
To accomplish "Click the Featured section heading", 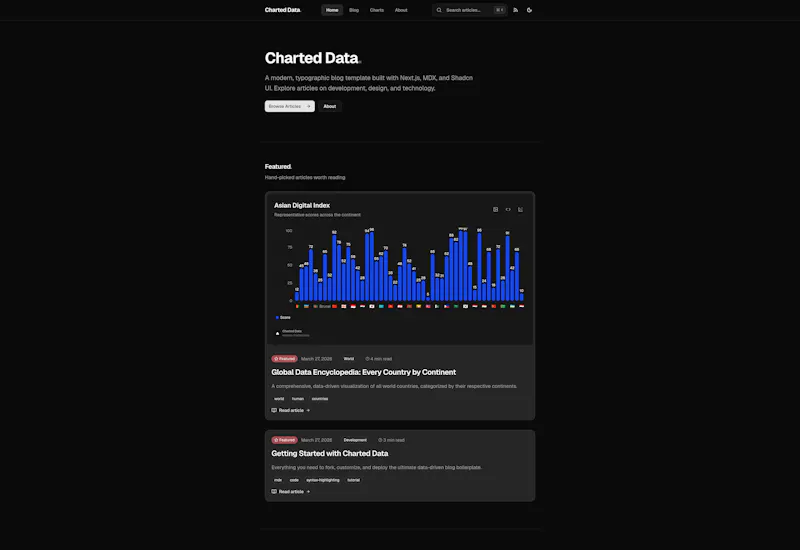I will click(x=278, y=166).
